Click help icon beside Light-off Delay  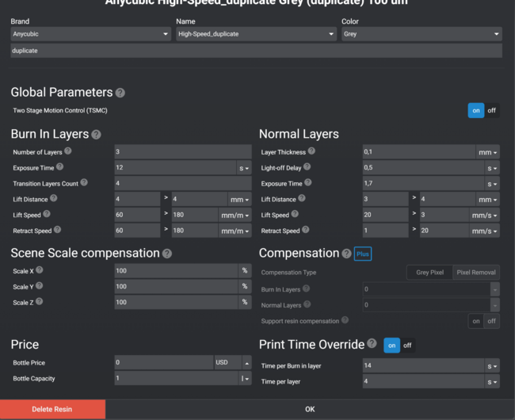click(307, 167)
